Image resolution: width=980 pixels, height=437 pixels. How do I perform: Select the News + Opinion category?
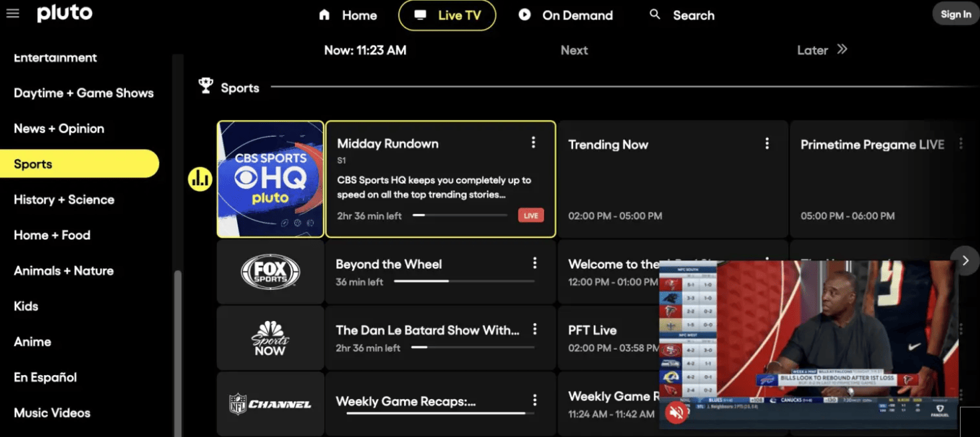coord(59,129)
